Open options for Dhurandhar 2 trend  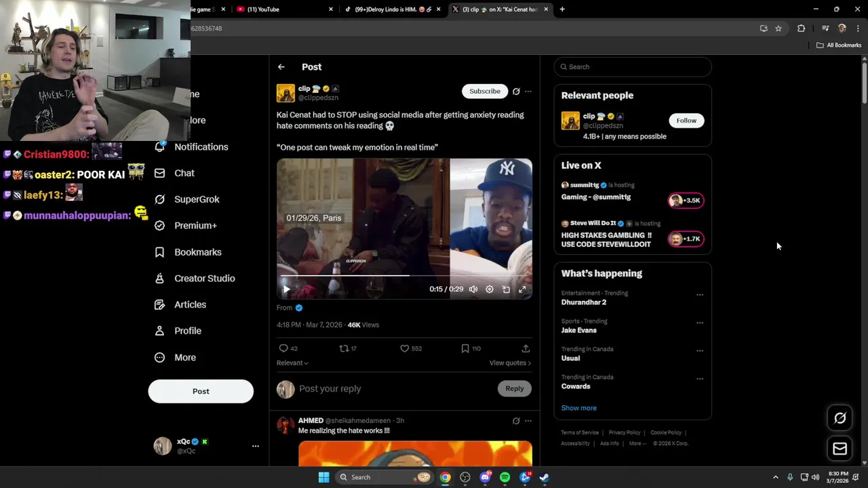point(700,295)
